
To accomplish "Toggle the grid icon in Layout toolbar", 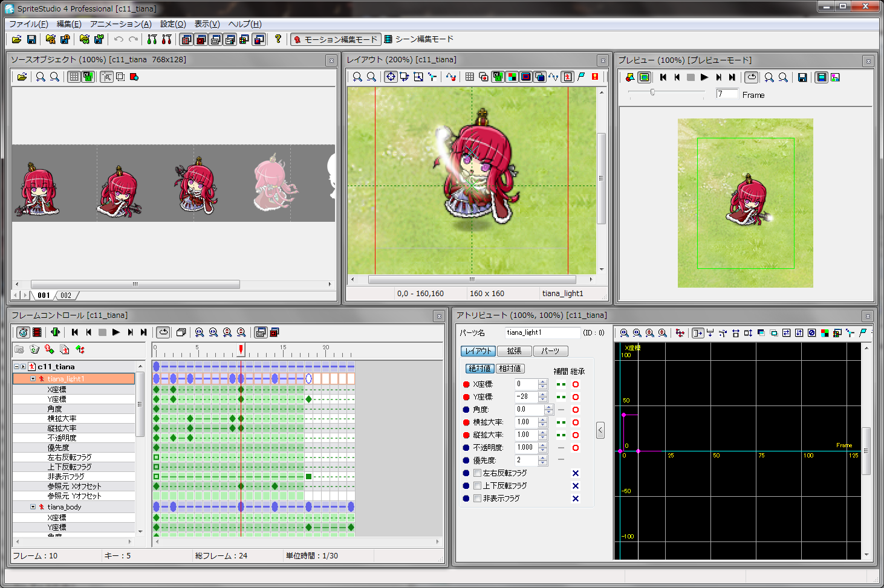I will (x=470, y=77).
